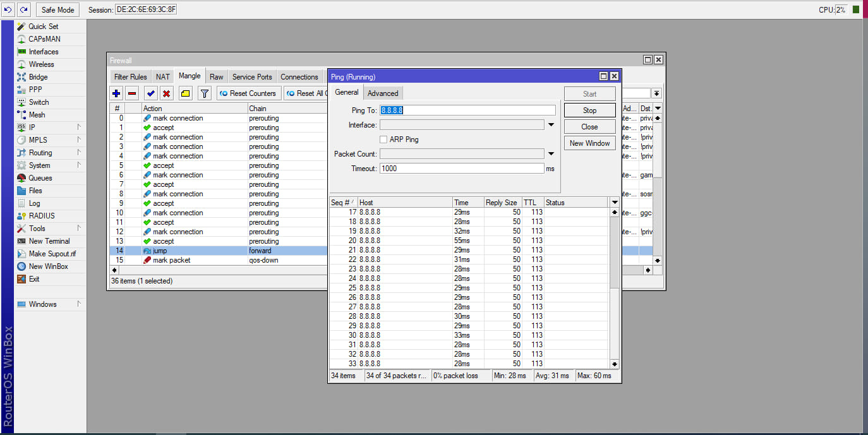The width and height of the screenshot is (868, 435).
Task: Click the Timeout input field
Action: [462, 169]
